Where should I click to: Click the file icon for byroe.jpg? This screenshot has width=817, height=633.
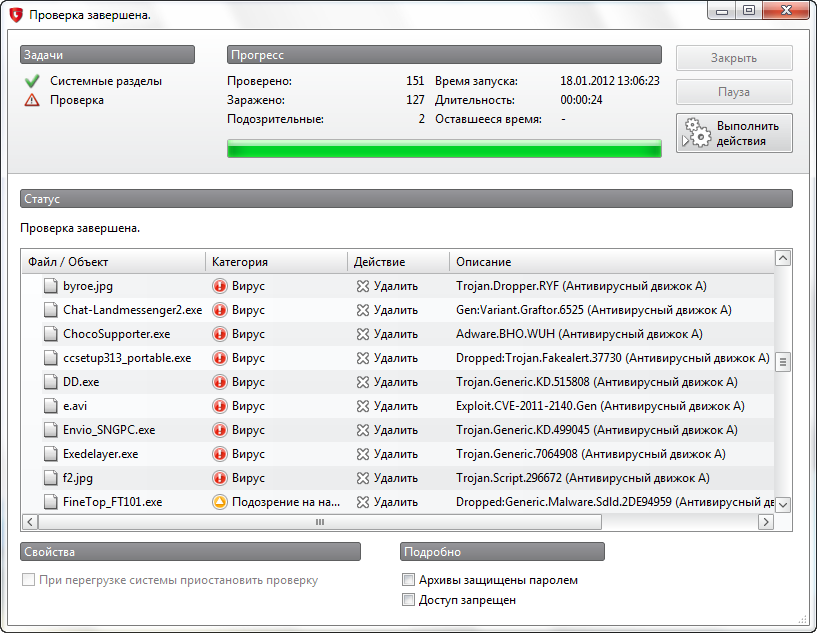pyautogui.click(x=51, y=286)
